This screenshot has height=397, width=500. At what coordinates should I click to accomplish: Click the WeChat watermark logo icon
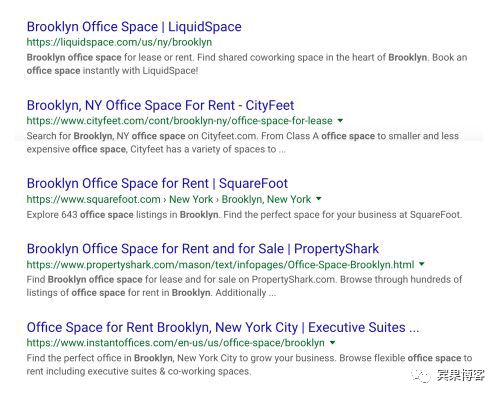[421, 376]
